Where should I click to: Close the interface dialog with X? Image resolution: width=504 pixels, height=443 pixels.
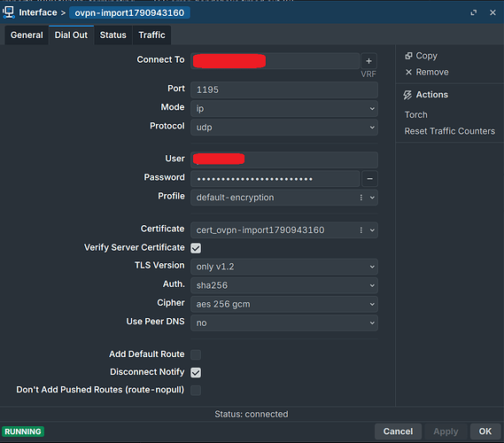tap(492, 12)
